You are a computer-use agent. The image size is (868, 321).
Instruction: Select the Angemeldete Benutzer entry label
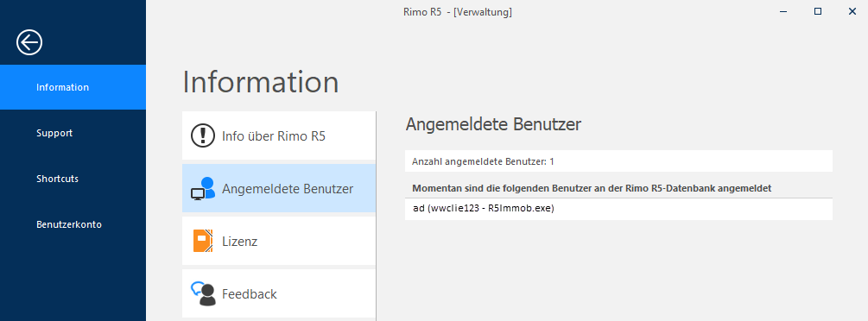pos(288,189)
